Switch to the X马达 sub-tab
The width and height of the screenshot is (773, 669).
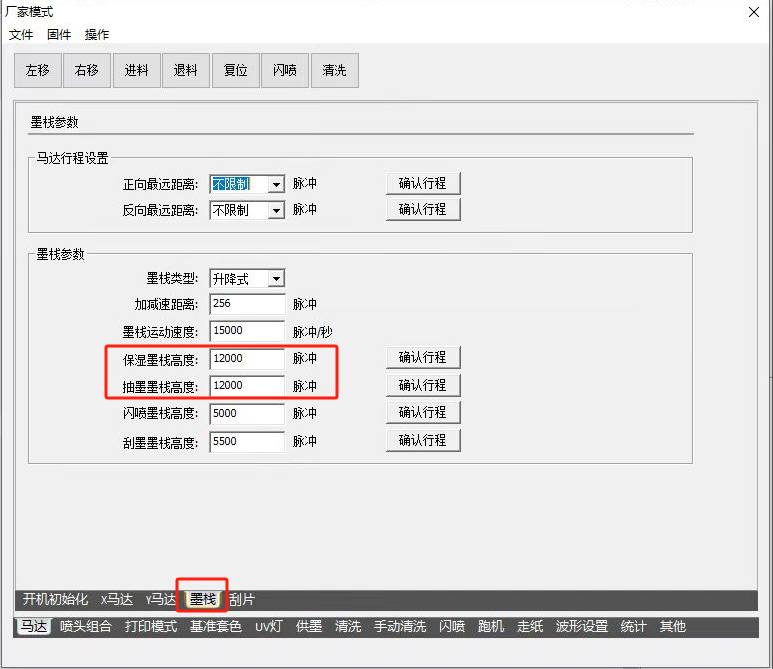click(x=117, y=600)
